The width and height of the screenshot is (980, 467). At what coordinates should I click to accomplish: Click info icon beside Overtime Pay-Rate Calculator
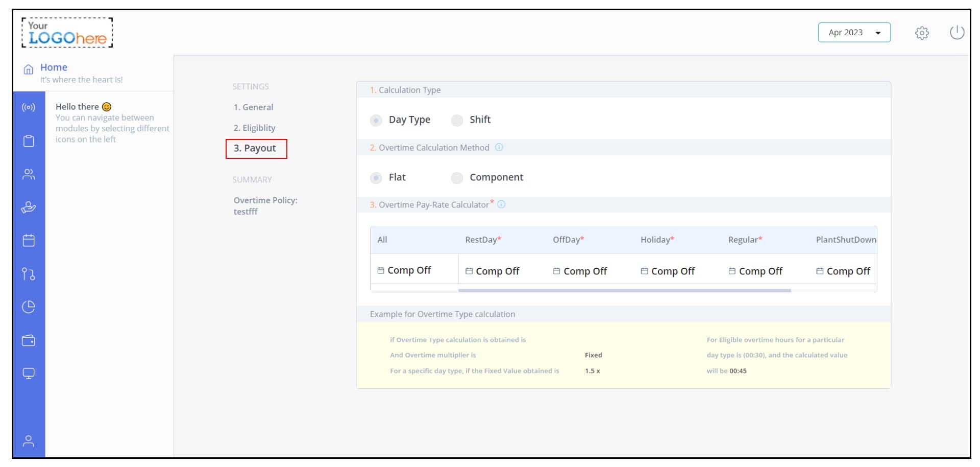click(x=501, y=204)
